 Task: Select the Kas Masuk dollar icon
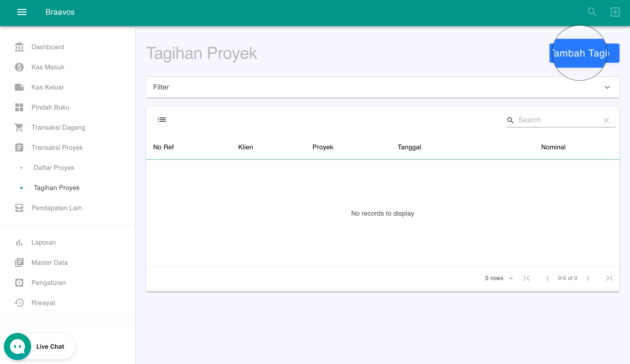[19, 67]
